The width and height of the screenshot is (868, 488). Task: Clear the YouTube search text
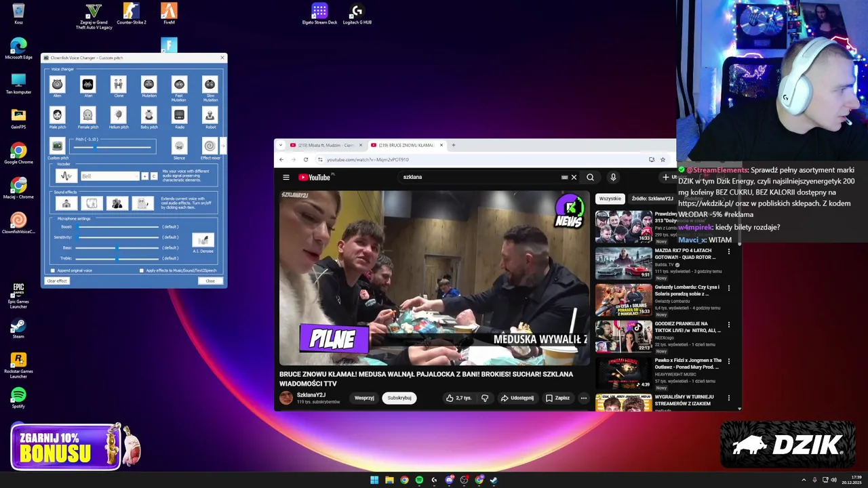click(574, 178)
